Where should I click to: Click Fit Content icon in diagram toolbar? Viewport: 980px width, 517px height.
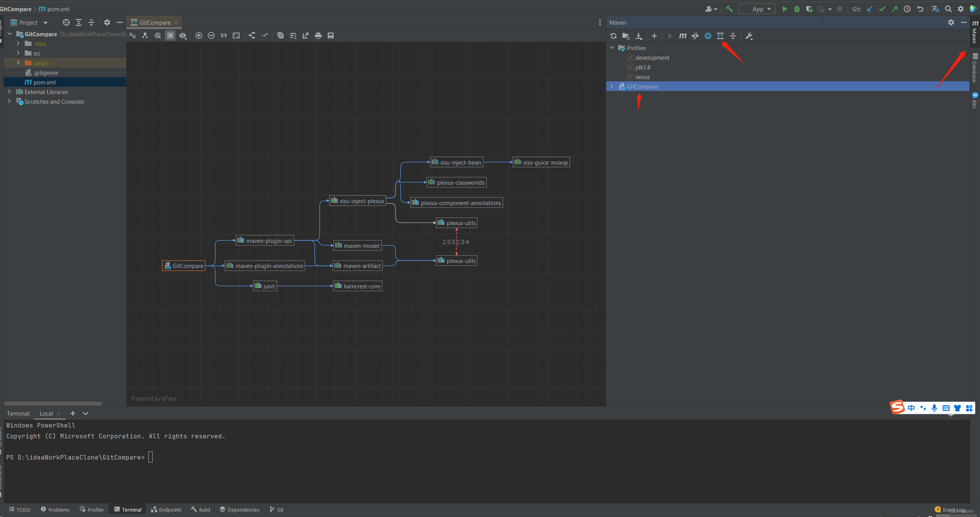[x=236, y=35]
